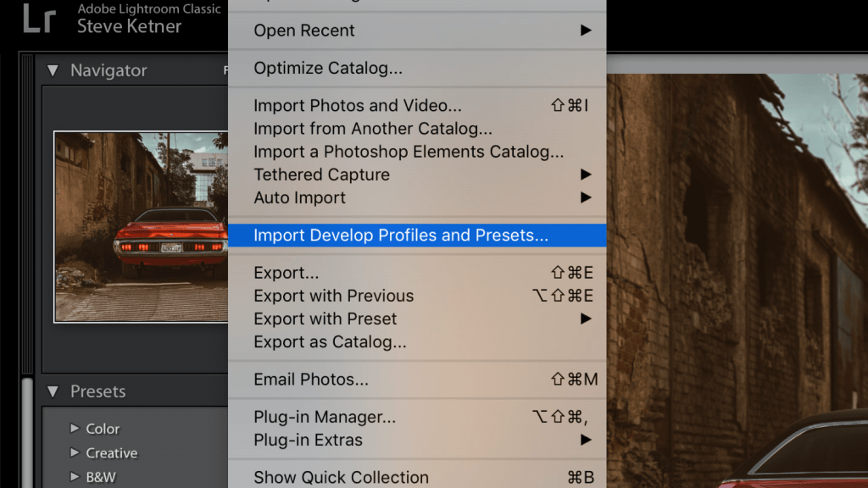868x488 pixels.
Task: Open the Auto Import submenu
Action: pos(300,197)
